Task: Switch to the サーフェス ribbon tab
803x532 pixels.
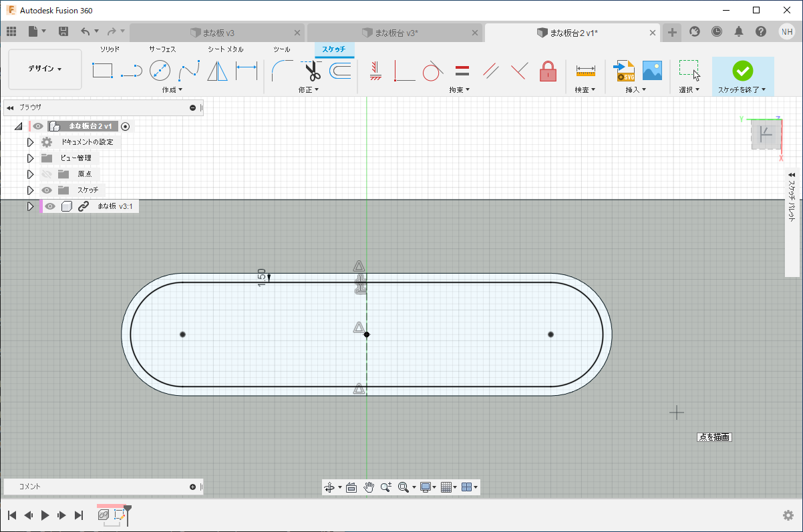Action: (x=162, y=49)
